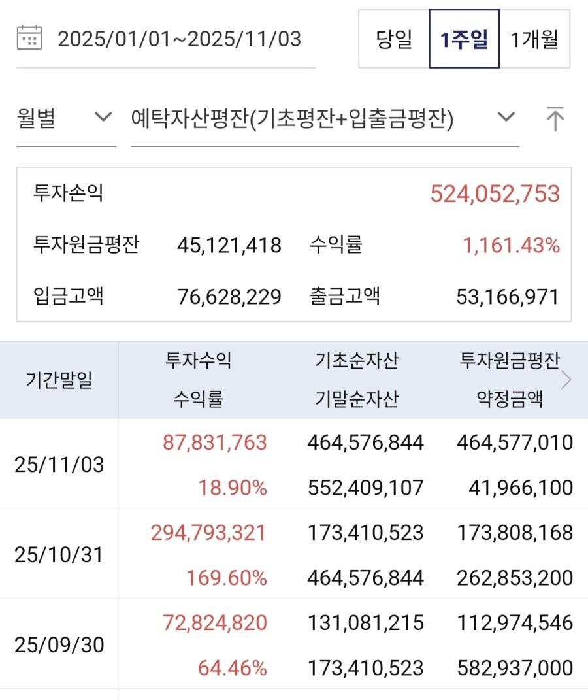Select the 당일 period option
This screenshot has width=588, height=700.
394,39
